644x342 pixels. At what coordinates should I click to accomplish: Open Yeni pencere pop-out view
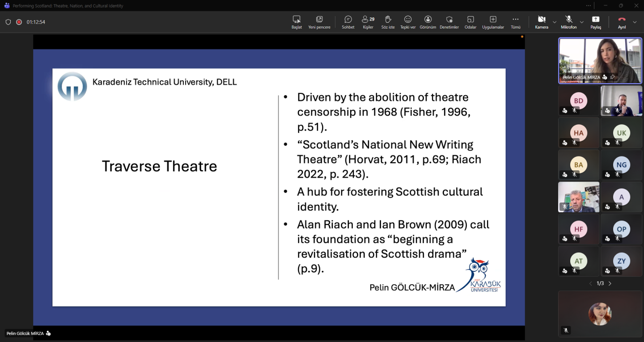(x=319, y=22)
